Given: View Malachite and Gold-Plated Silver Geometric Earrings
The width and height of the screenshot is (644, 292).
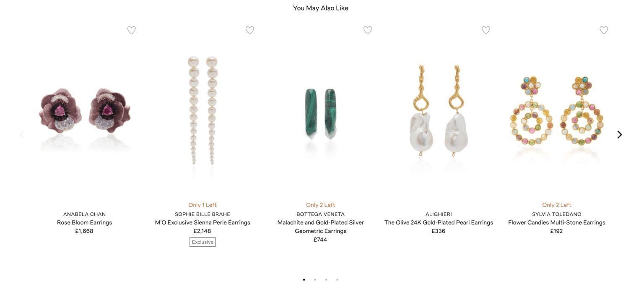Looking at the screenshot, I should pos(321,227).
